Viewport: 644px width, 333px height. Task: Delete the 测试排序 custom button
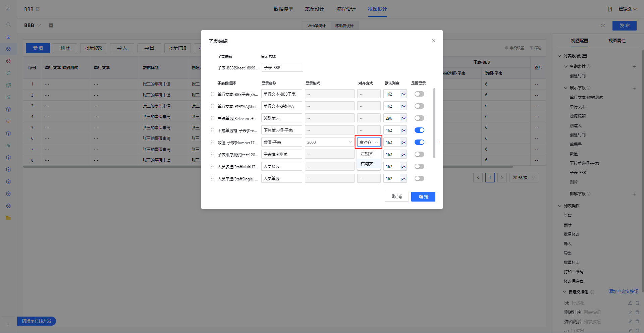tap(637, 313)
